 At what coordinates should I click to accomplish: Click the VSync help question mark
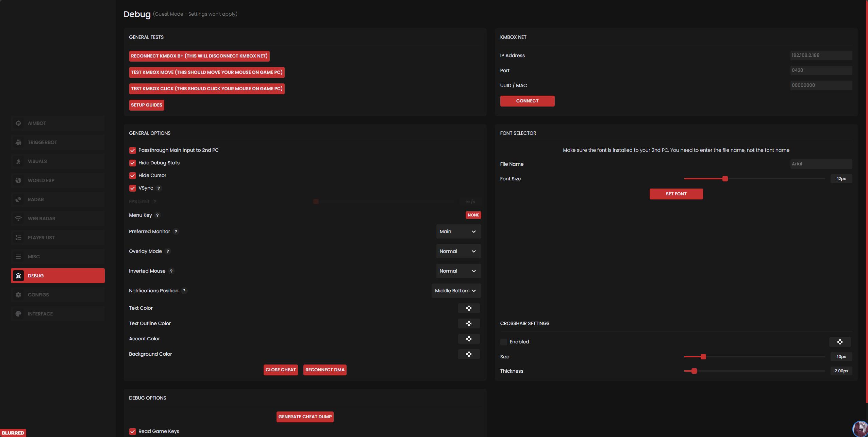coord(158,188)
